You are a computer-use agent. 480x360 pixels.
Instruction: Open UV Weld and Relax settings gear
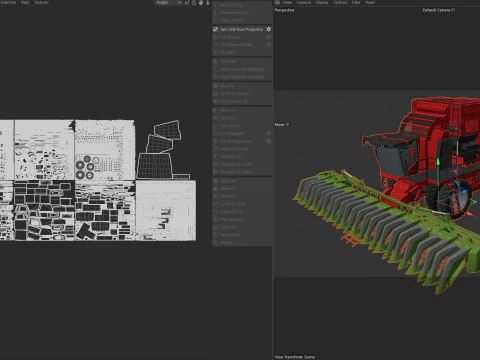[269, 45]
